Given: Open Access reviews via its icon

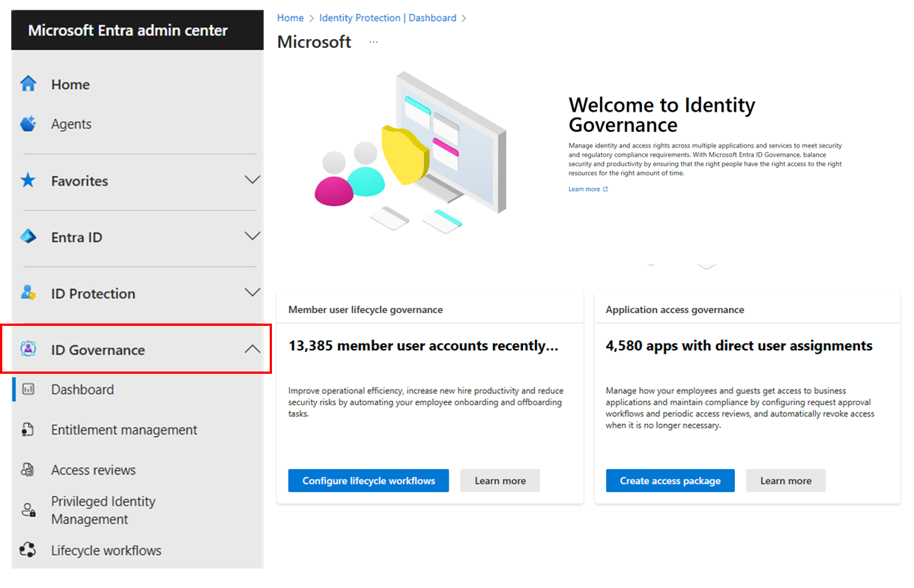Looking at the screenshot, I should [x=28, y=470].
